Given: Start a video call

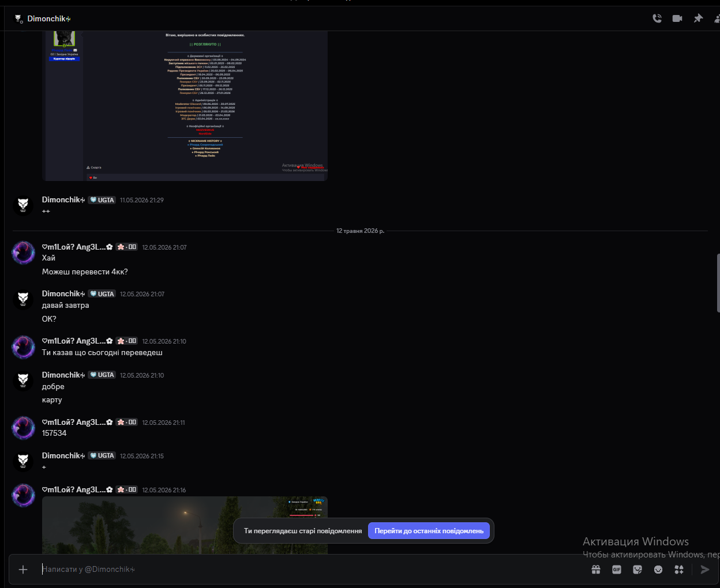Looking at the screenshot, I should [x=677, y=18].
